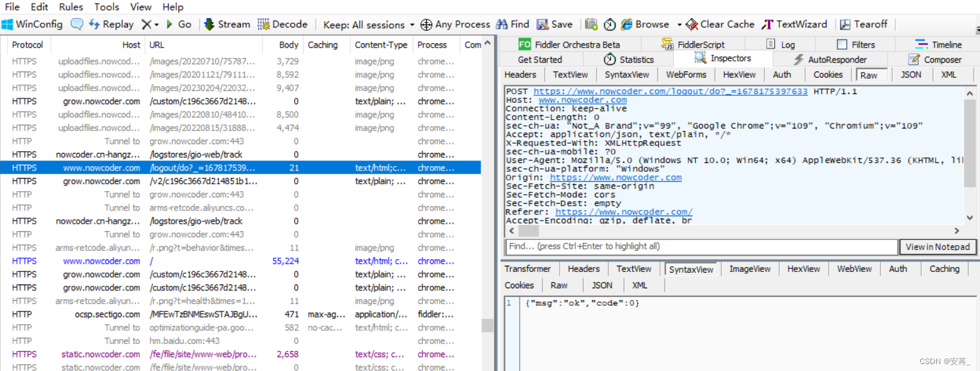Viewport: 980px width, 371px height.
Task: Click the comment bubble icon in toolbar
Action: pyautogui.click(x=77, y=24)
